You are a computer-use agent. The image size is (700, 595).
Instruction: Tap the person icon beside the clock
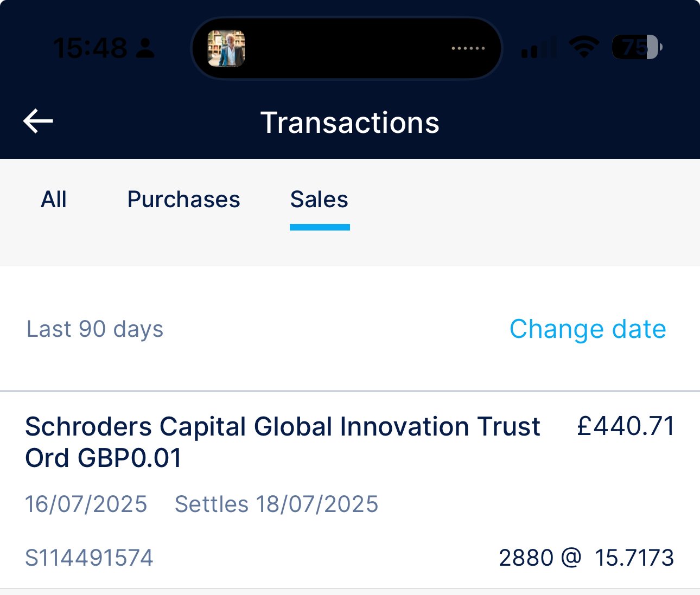click(x=145, y=48)
